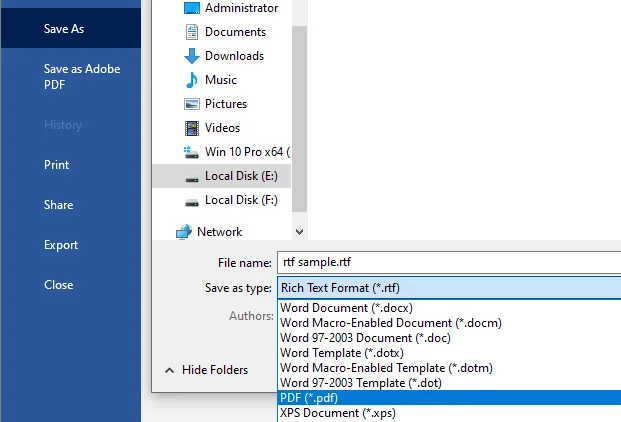The image size is (621, 422).
Task: Click the Administrator folder icon
Action: [x=192, y=8]
